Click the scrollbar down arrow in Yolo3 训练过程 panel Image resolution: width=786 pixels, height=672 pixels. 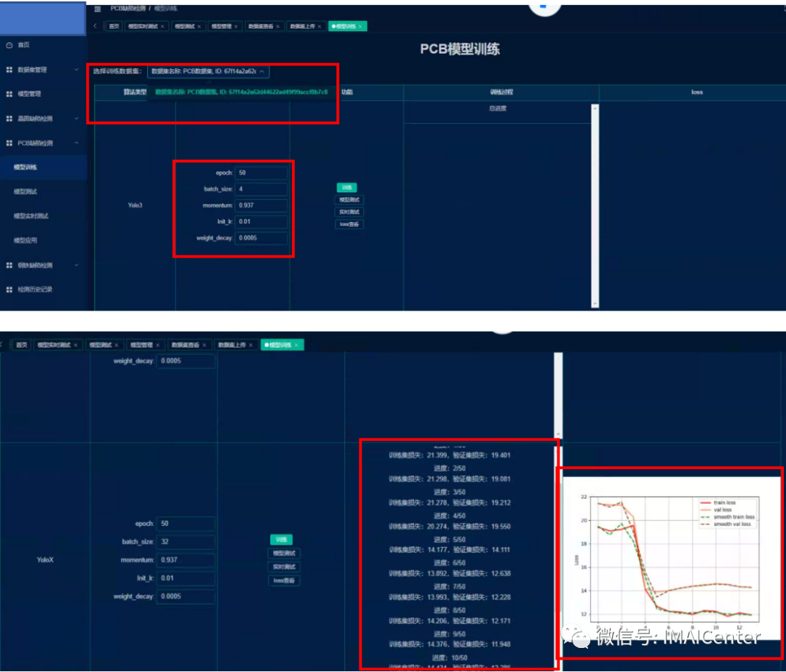point(595,303)
